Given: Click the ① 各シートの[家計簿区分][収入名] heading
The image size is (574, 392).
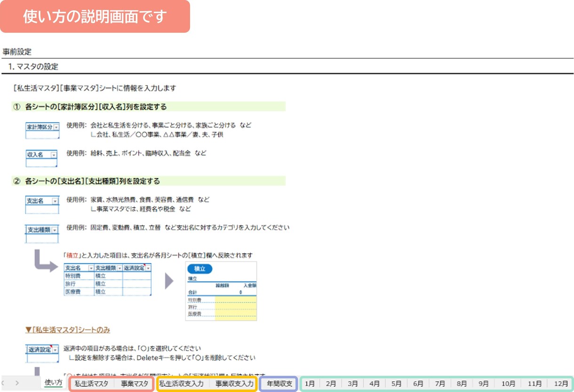Looking at the screenshot, I should 90,107.
